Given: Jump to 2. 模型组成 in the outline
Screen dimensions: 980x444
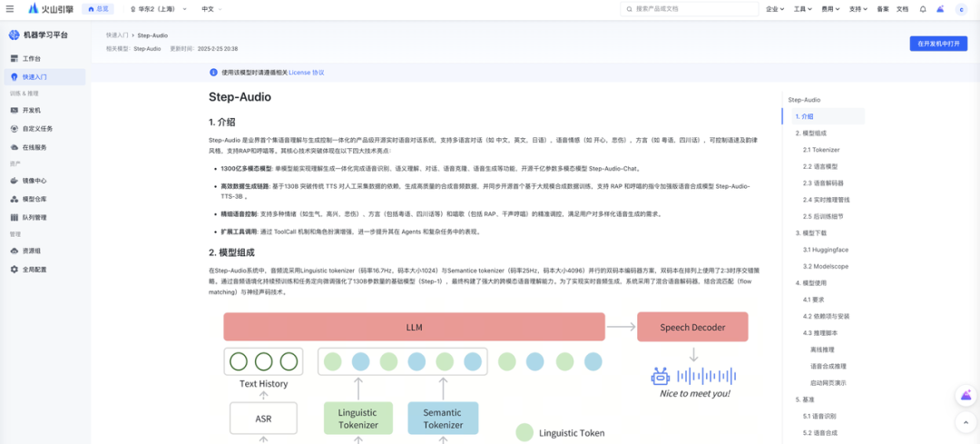Looking at the screenshot, I should click(x=812, y=133).
